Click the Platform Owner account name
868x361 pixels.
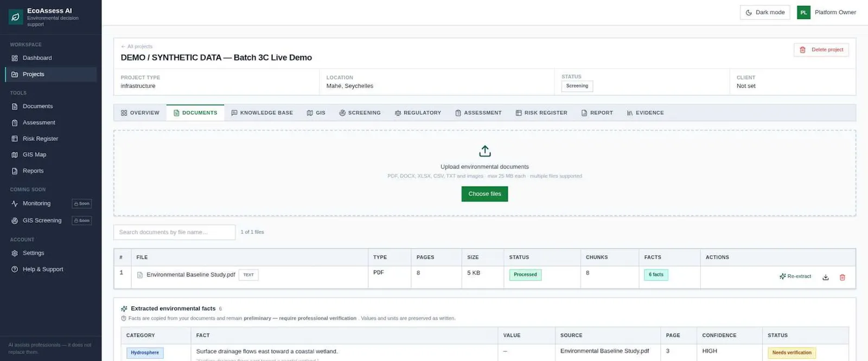click(x=835, y=12)
